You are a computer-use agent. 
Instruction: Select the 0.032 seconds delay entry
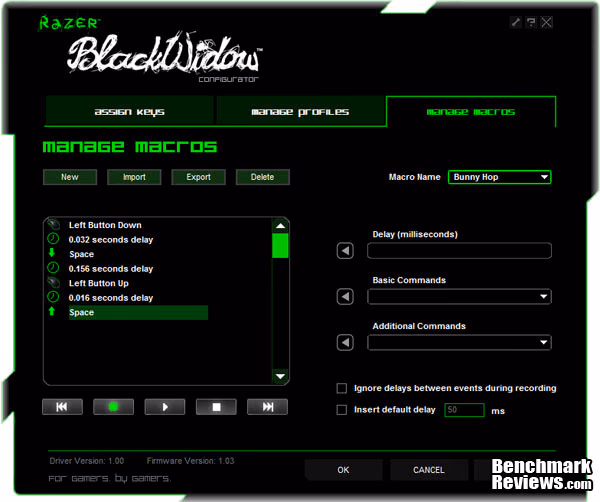click(x=111, y=240)
